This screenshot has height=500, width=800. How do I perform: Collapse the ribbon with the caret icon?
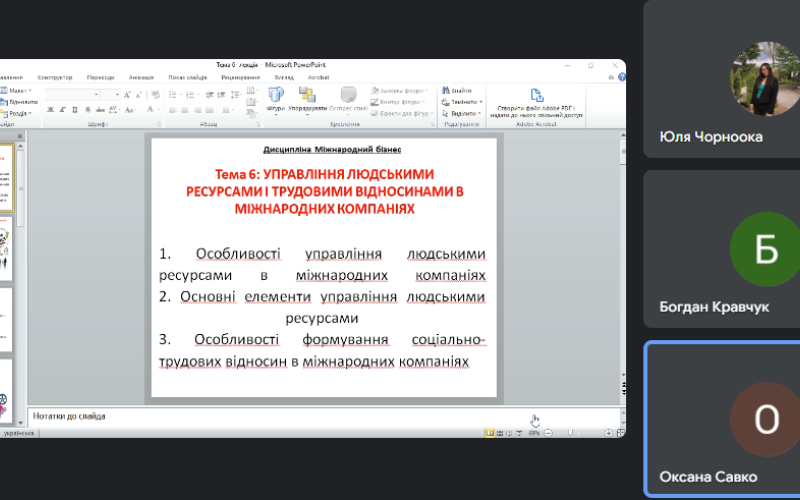pyautogui.click(x=611, y=78)
